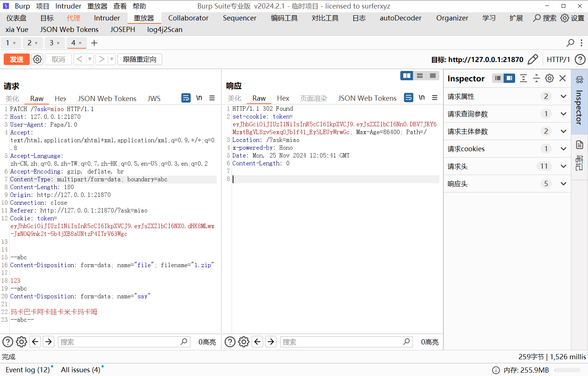Toggle non-printable characters in request editor

click(x=199, y=98)
